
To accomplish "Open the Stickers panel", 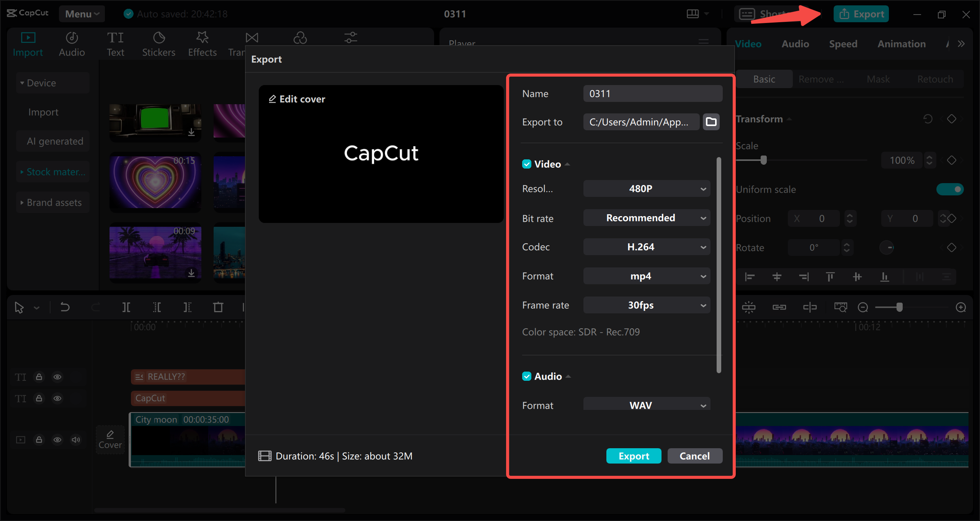I will (158, 43).
